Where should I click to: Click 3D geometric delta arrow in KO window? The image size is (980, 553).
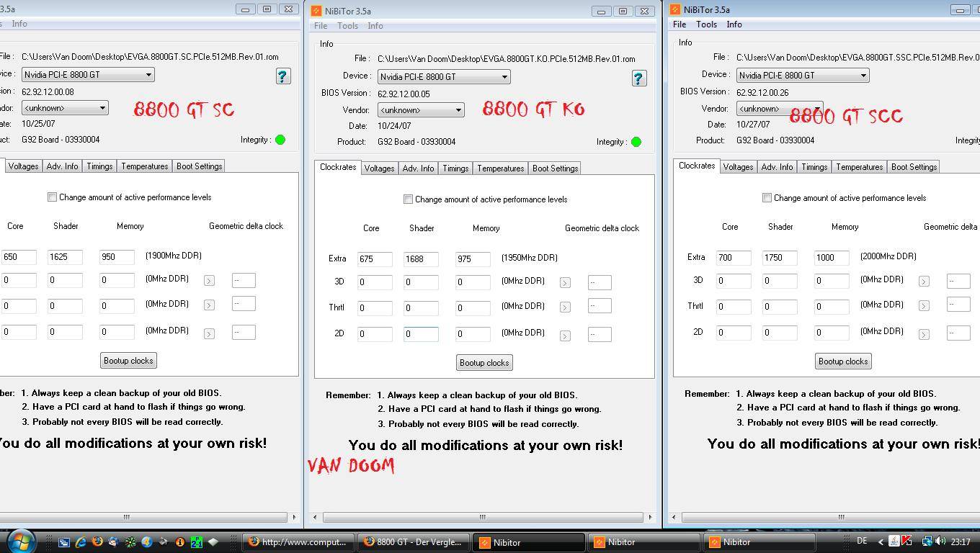click(565, 283)
